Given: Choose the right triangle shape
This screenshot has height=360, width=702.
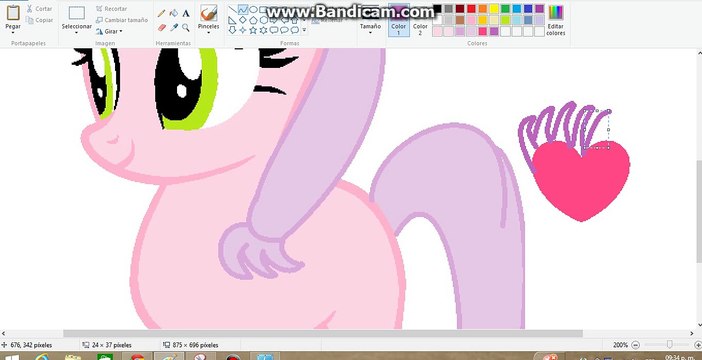Looking at the screenshot, I should click(232, 20).
